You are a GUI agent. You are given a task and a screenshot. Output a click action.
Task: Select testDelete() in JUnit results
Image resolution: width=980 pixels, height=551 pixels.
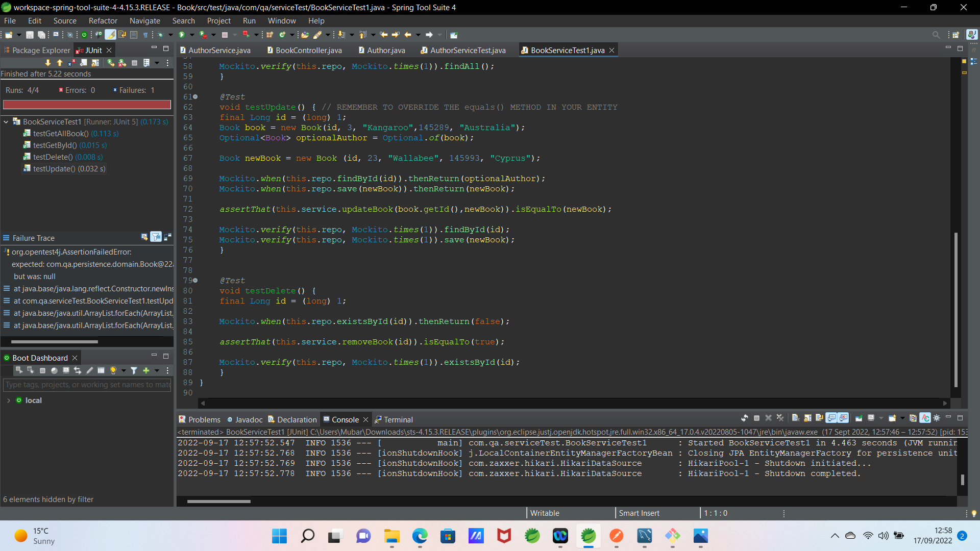tap(63, 157)
